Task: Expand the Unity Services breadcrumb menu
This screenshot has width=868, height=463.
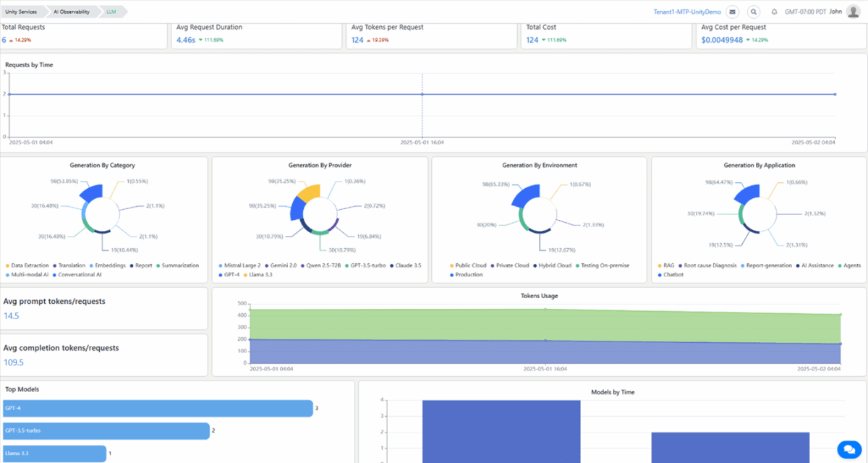Action: coord(22,12)
